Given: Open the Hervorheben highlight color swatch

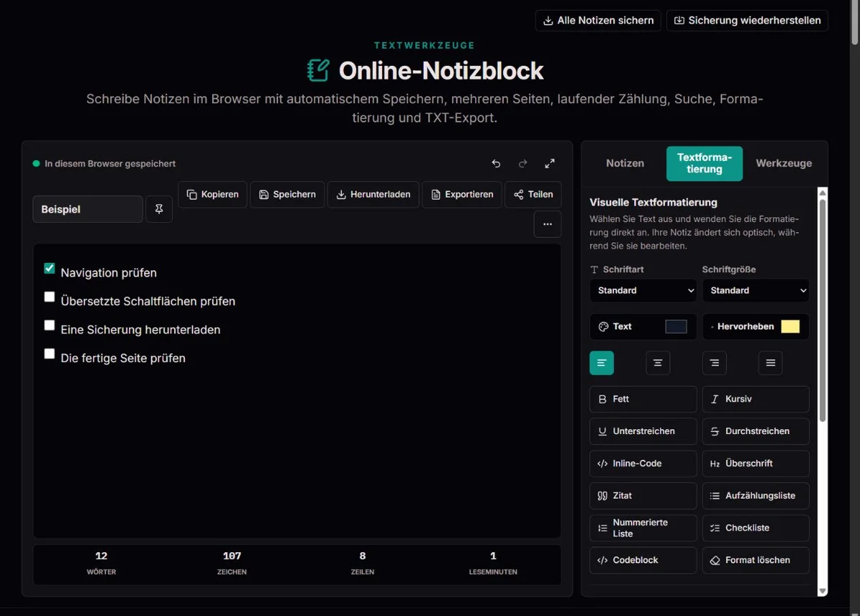Looking at the screenshot, I should coord(790,327).
